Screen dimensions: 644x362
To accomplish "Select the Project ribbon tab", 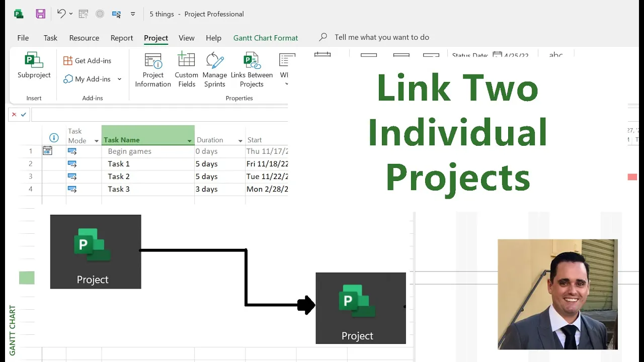I will tap(156, 38).
